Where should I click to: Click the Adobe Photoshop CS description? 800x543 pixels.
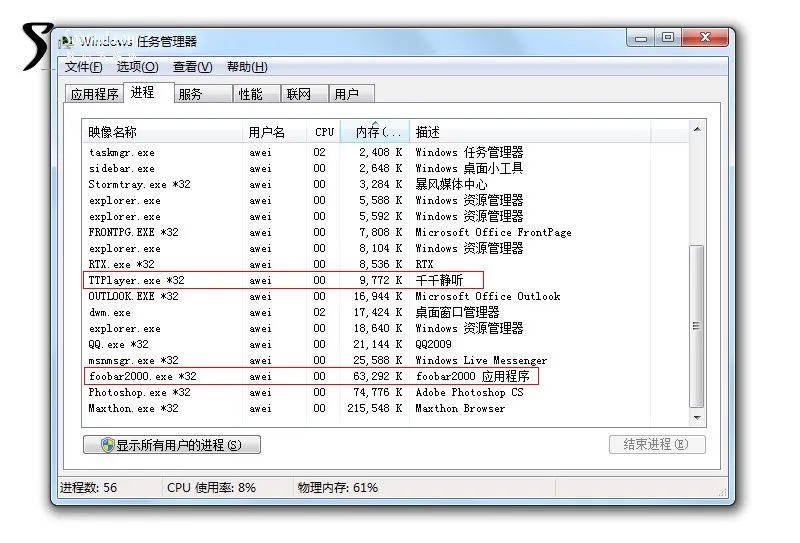pos(469,392)
